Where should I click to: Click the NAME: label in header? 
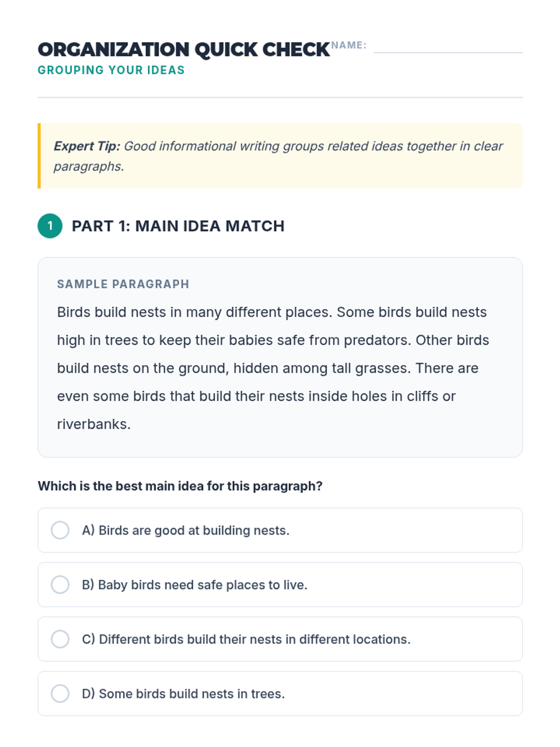tap(349, 45)
